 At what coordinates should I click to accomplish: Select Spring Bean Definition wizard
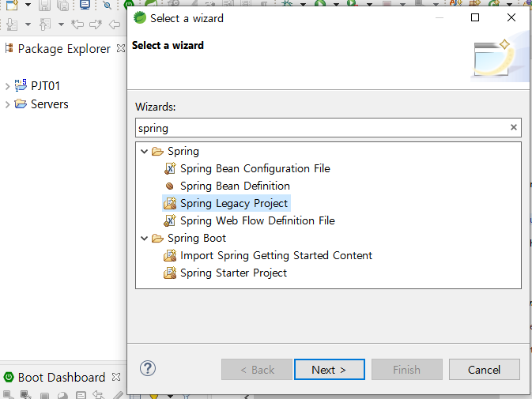tap(235, 186)
